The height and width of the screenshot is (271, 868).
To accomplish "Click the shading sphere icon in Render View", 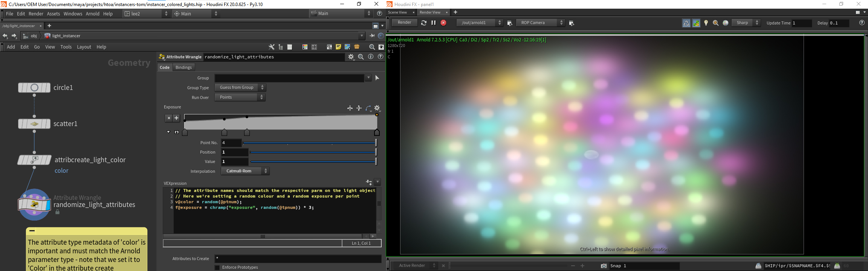I will coord(726,23).
